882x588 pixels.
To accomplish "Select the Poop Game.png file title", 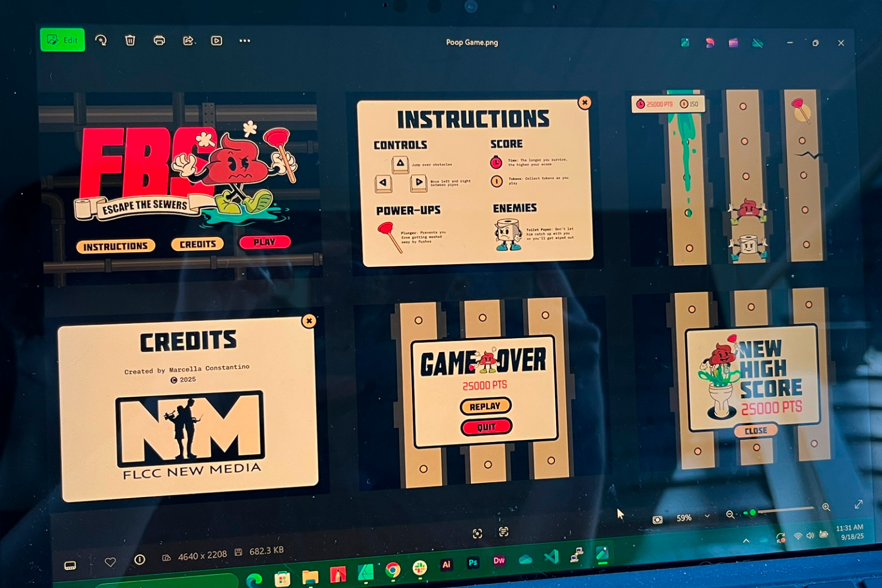I will pos(472,42).
